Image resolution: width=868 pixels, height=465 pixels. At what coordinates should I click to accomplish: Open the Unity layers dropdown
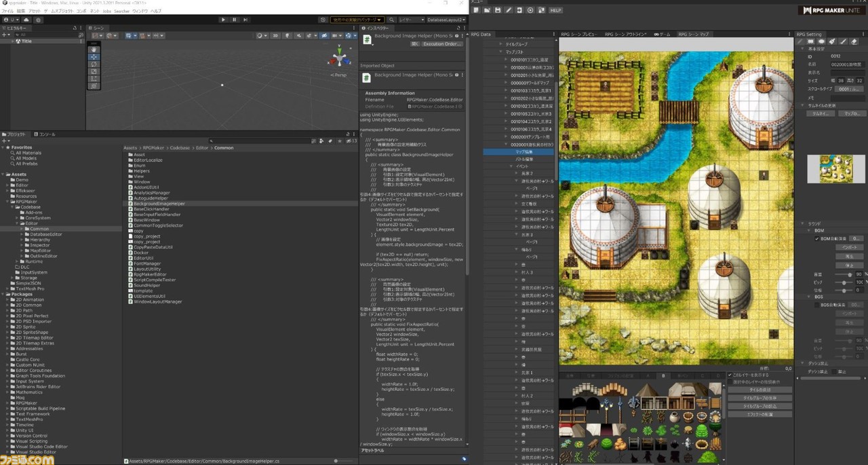pos(412,20)
